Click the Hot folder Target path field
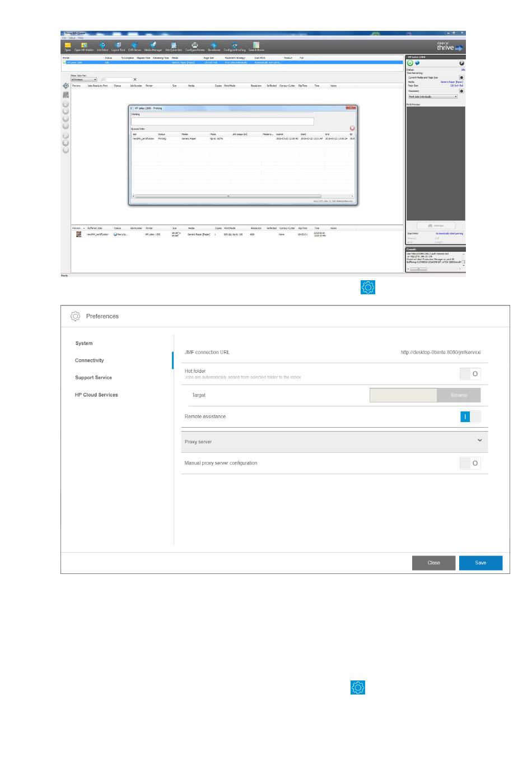Viewport: 532px width, 778px height. [403, 395]
